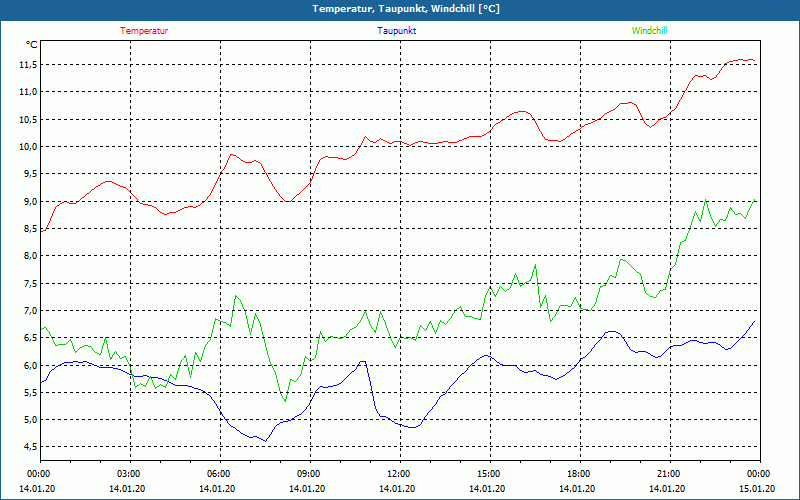The image size is (800, 500).
Task: Click the 14.01.20 date under 06:00
Action: tap(218, 489)
